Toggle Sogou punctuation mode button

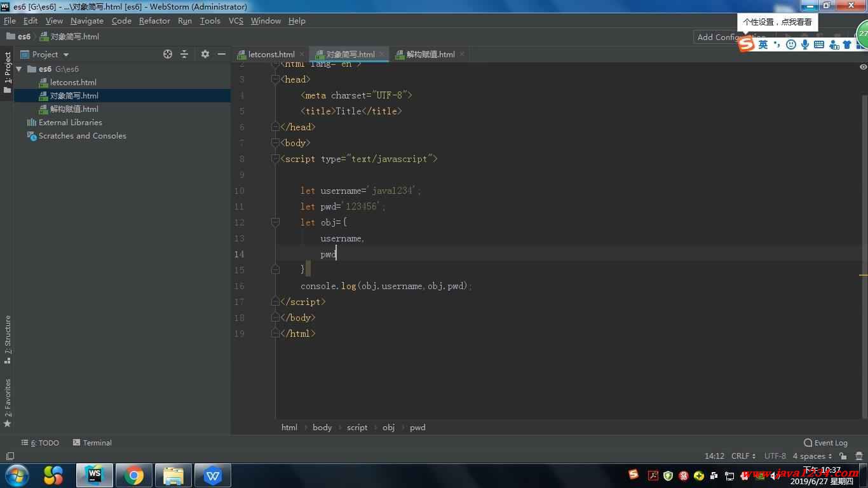[x=777, y=44]
